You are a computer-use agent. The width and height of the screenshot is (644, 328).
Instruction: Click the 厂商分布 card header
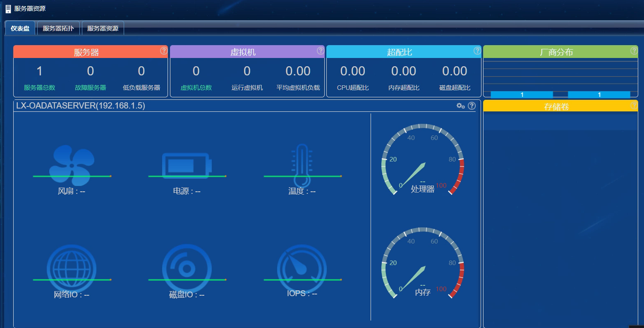click(560, 52)
